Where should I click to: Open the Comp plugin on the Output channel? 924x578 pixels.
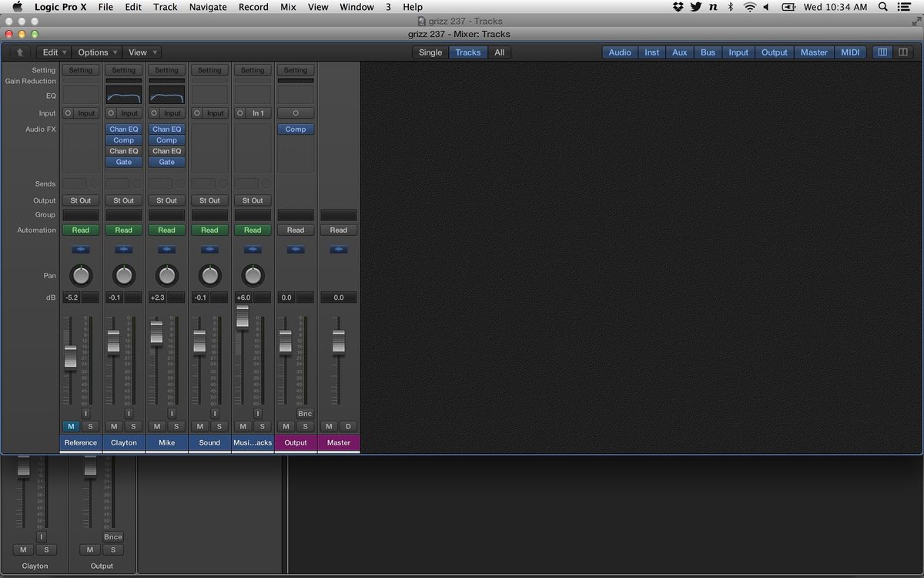pos(296,129)
